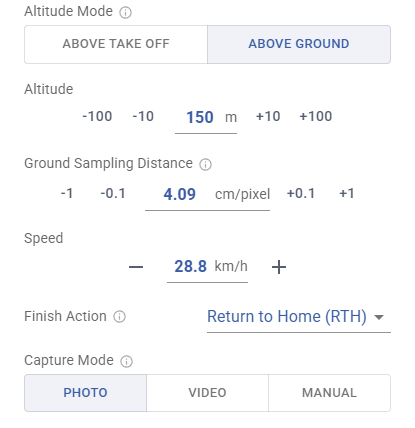Switch capture mode to VIDEO
This screenshot has height=428, width=415.
pos(207,393)
